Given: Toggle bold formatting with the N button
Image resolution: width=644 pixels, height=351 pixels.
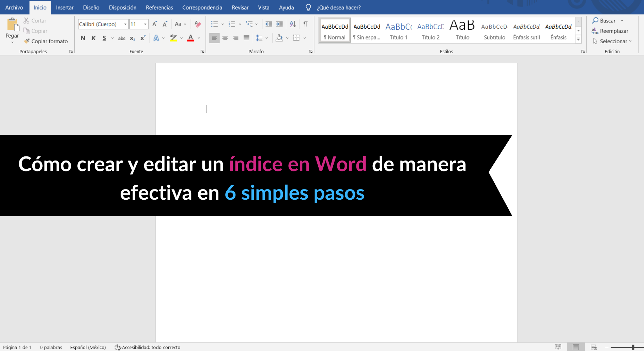Looking at the screenshot, I should click(83, 38).
